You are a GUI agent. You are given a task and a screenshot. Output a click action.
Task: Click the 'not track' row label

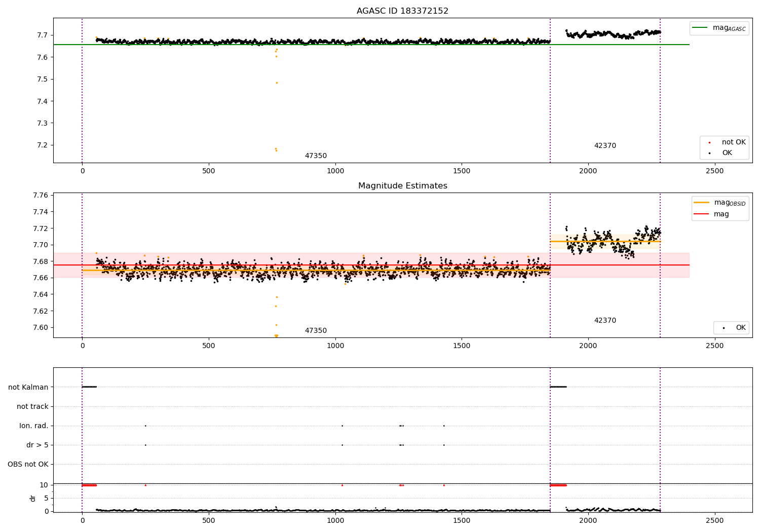point(32,407)
